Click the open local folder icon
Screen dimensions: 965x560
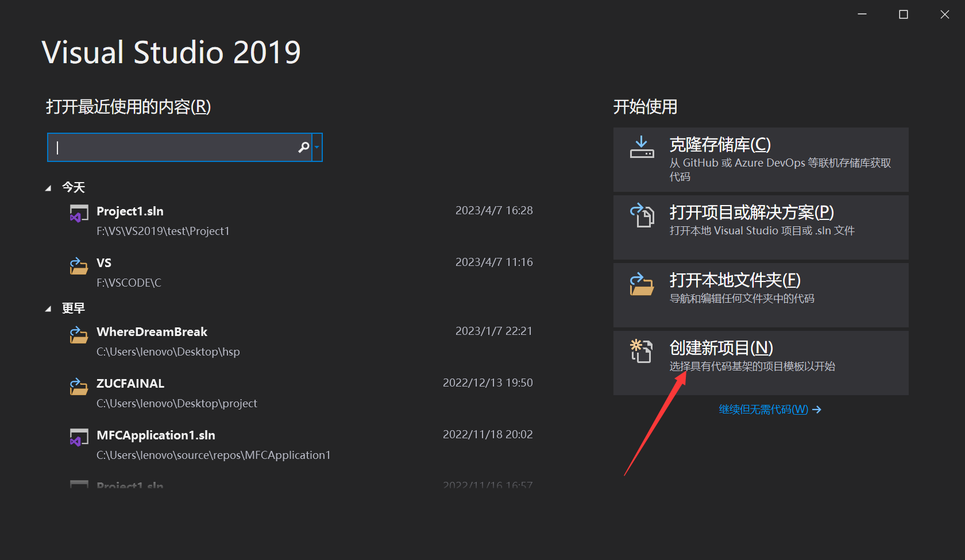[642, 284]
